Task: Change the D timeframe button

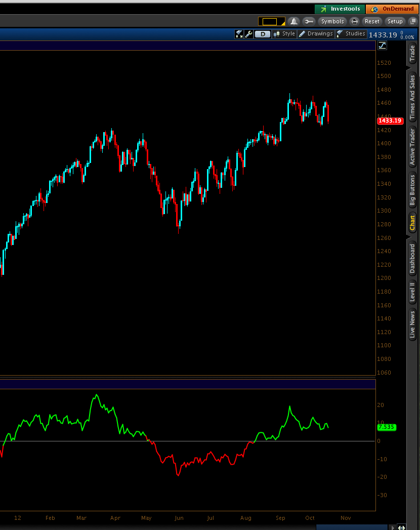Action: click(x=263, y=34)
